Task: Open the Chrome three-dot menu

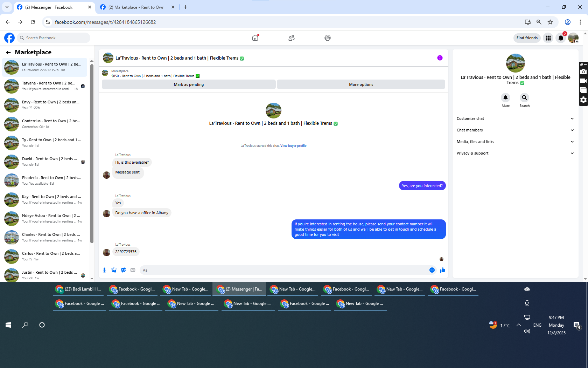Action: click(x=580, y=22)
